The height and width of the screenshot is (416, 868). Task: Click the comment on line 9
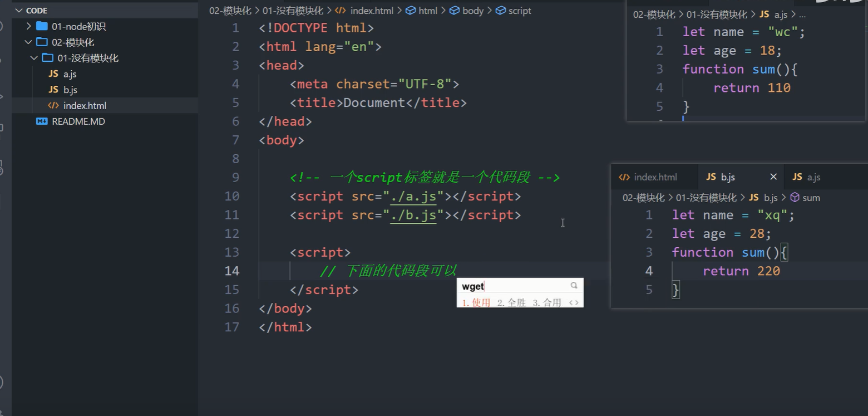(x=425, y=178)
